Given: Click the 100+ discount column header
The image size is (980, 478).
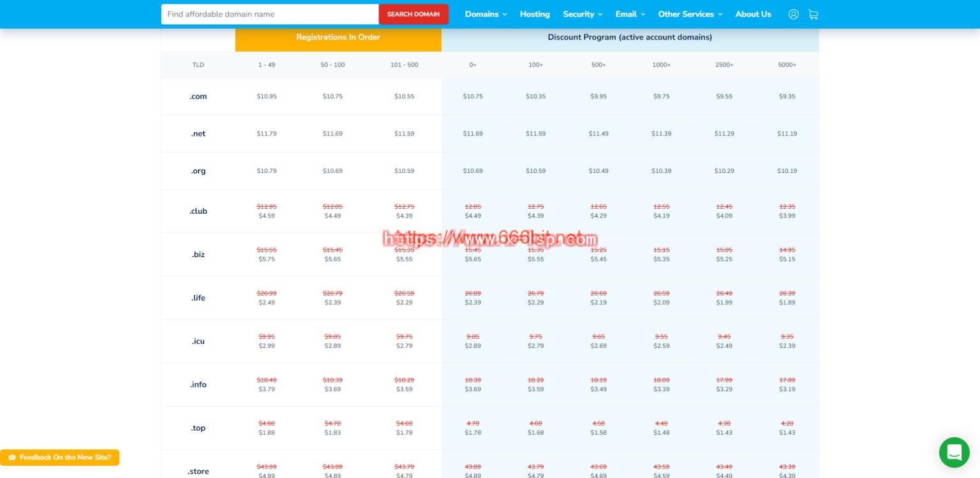Looking at the screenshot, I should coord(536,64).
